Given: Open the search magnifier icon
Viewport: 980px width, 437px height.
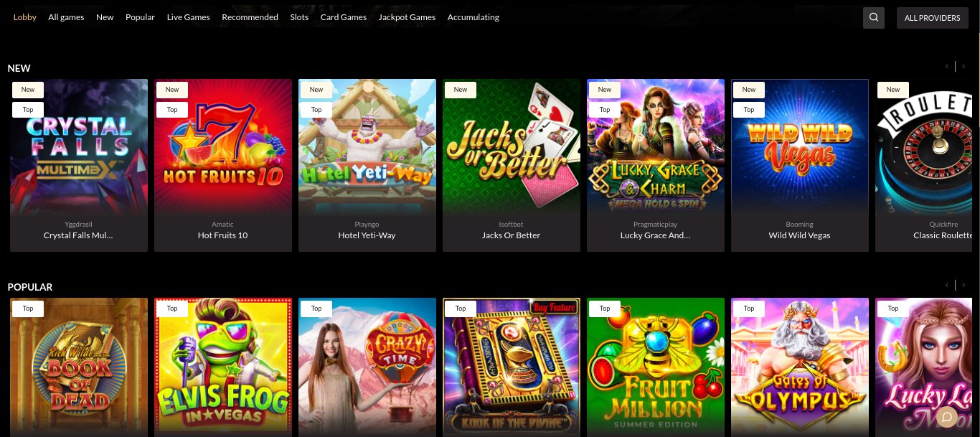Looking at the screenshot, I should 873,18.
